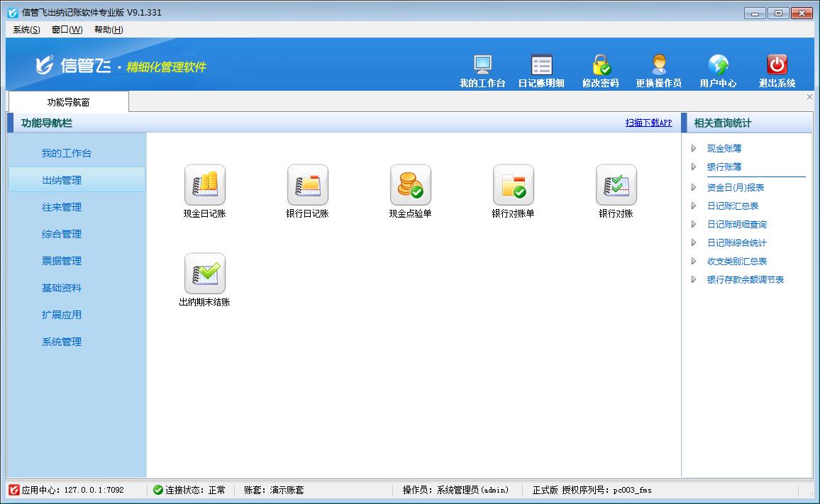The width and height of the screenshot is (820, 504).
Task: Expand the 现金账簿 arrow in query panel
Action: 694,148
